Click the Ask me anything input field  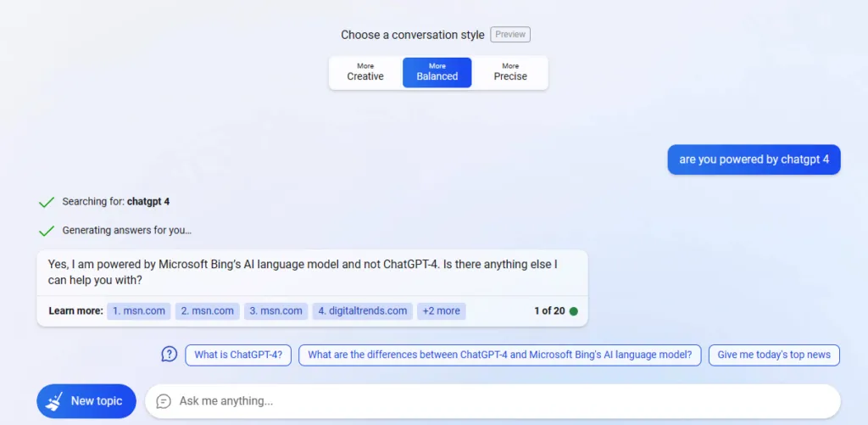(492, 401)
